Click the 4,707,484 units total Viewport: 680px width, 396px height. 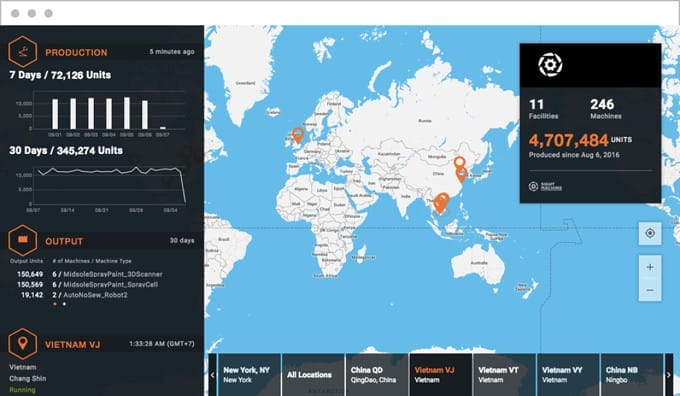[569, 140]
